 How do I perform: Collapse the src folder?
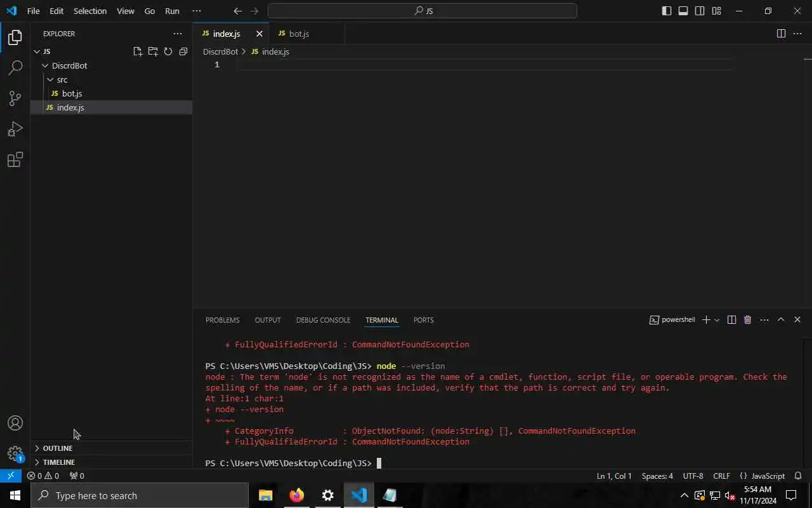[x=111, y=79]
